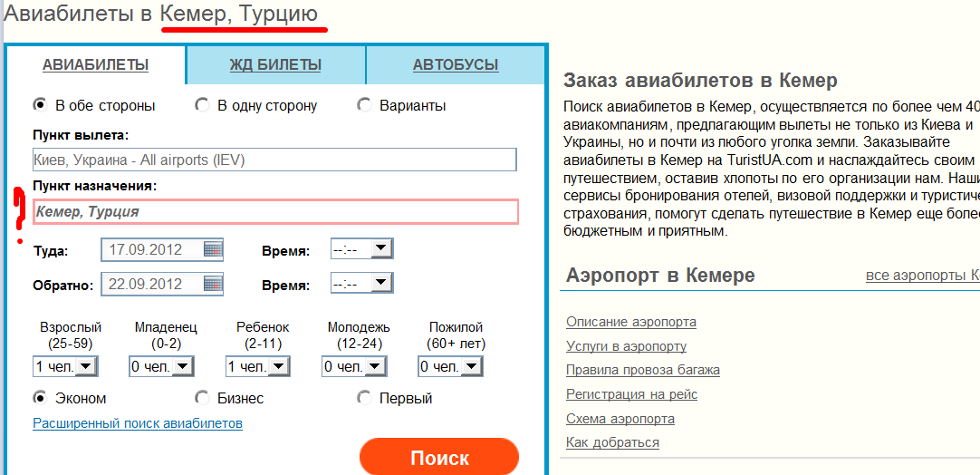The image size is (980, 475).
Task: Expand the return time dropdown
Action: point(381,284)
